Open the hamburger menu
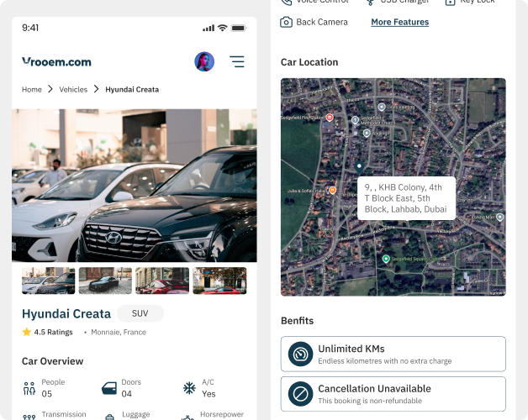Image resolution: width=528 pixels, height=420 pixels. point(237,61)
